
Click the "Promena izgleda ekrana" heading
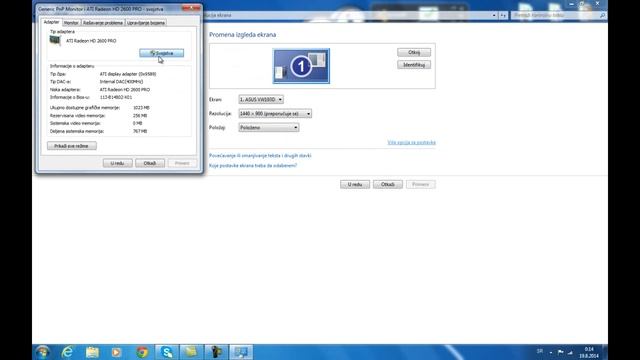(242, 35)
